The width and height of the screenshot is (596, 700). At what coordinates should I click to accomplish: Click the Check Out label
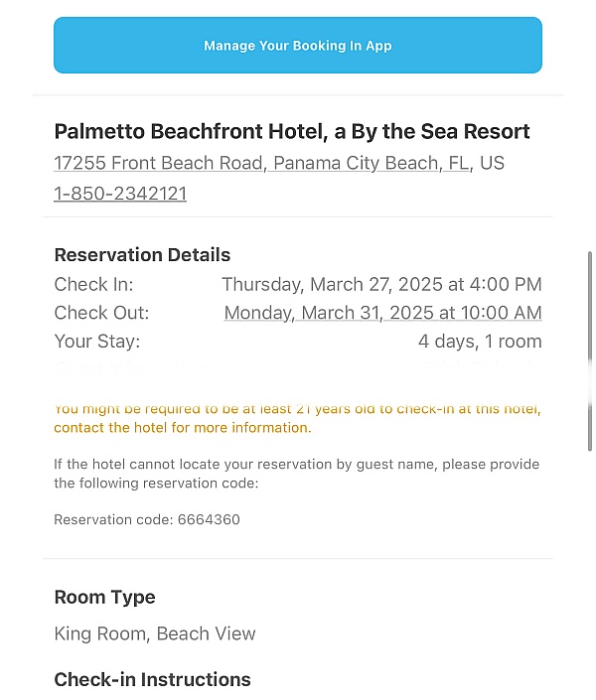point(101,313)
